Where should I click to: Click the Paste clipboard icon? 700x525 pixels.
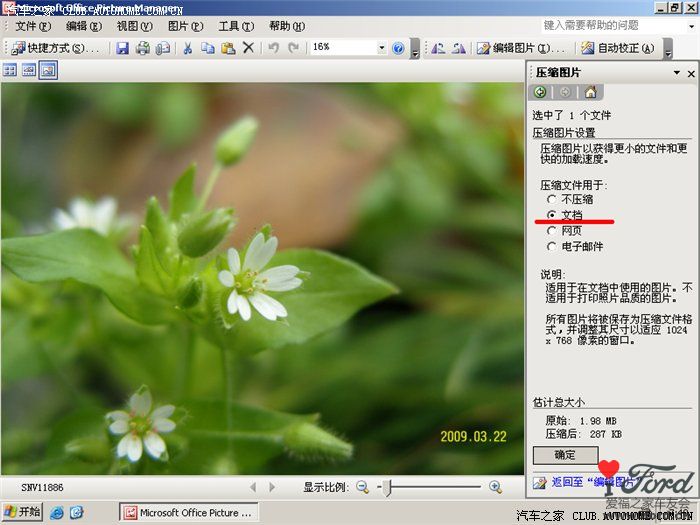[228, 48]
